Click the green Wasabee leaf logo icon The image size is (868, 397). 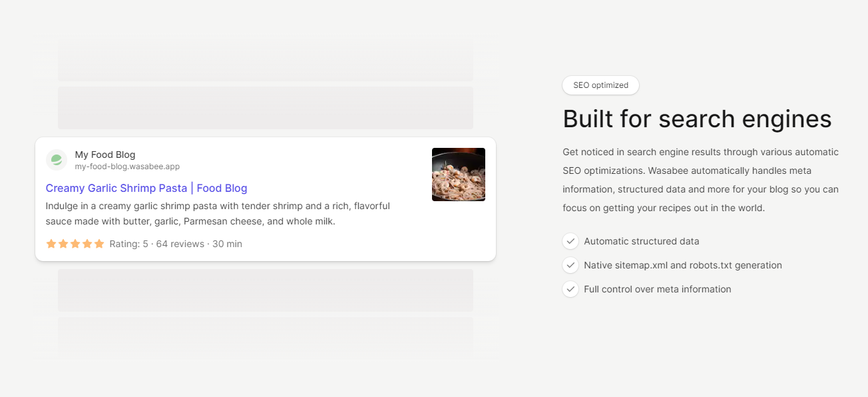tap(57, 160)
